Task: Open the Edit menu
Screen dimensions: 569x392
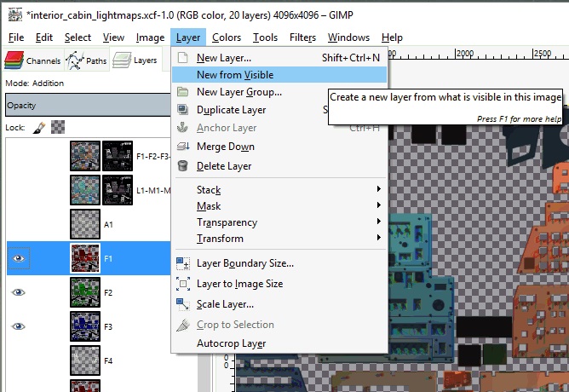Action: (44, 37)
